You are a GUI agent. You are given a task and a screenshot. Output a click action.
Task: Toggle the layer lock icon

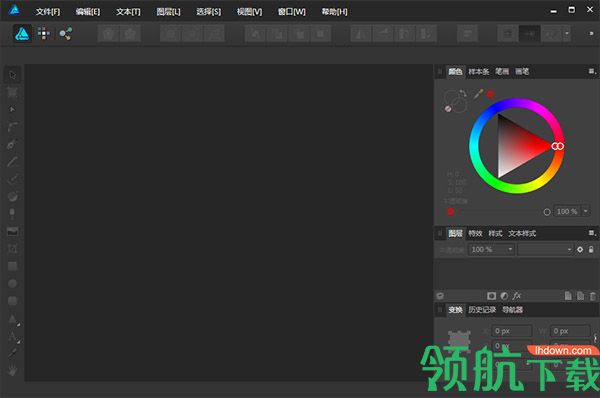coord(591,250)
